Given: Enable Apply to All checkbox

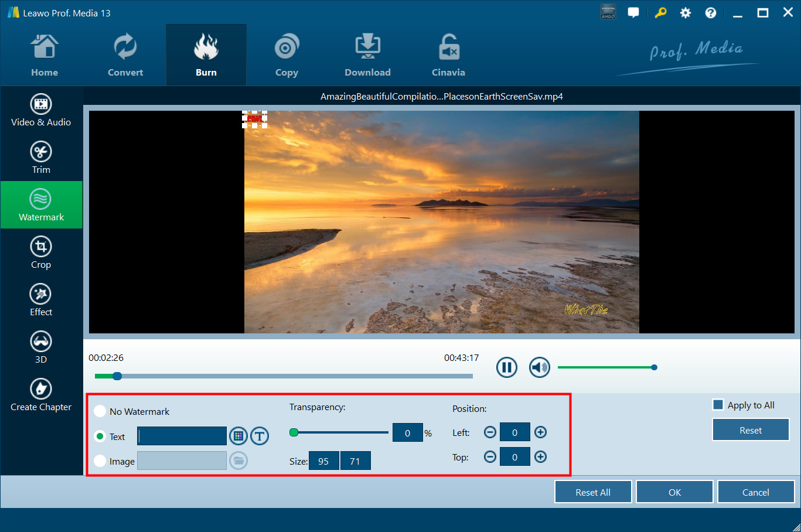Looking at the screenshot, I should tap(718, 405).
